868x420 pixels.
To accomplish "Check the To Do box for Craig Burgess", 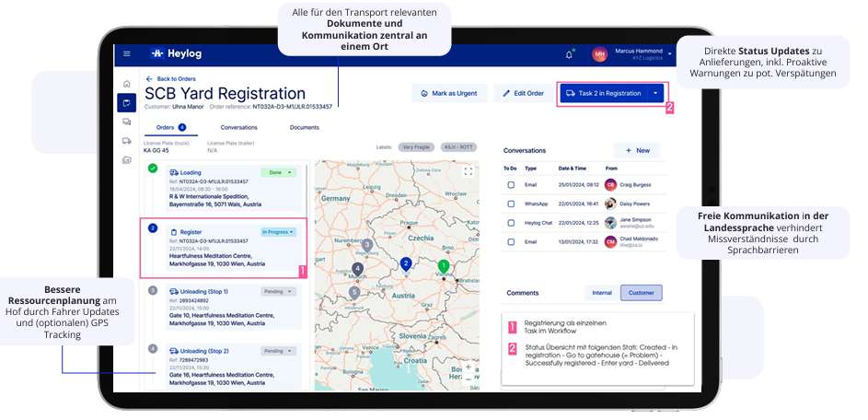I will (x=511, y=185).
